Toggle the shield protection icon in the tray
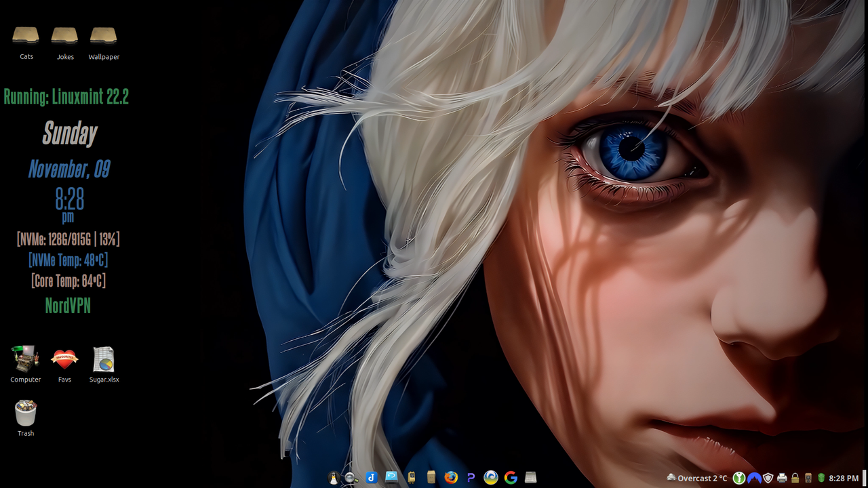 (768, 478)
